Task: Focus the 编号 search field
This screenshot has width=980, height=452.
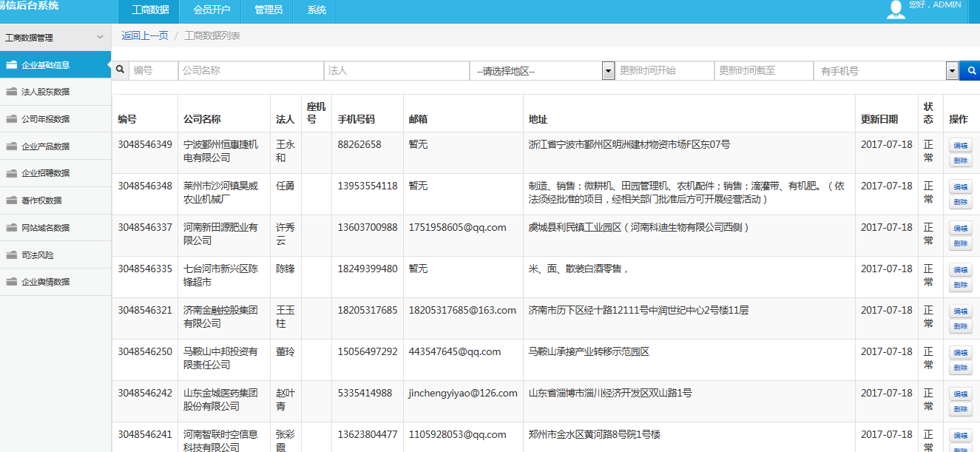Action: click(153, 71)
